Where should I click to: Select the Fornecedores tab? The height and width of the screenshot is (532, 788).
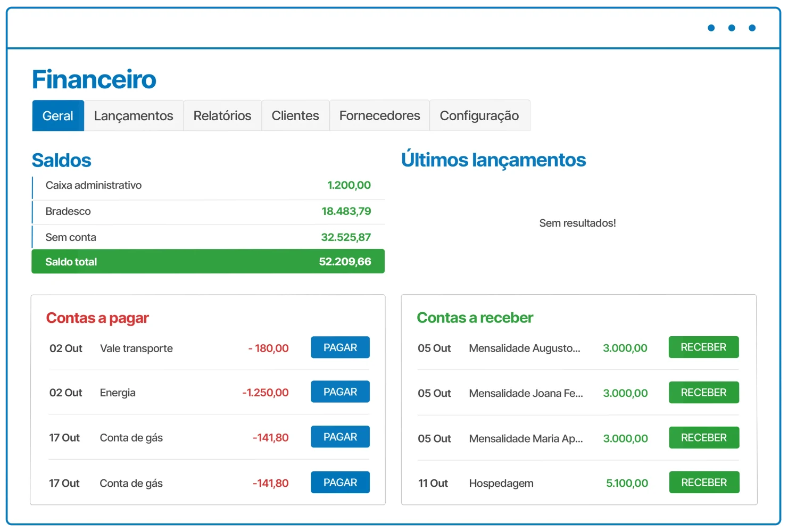pyautogui.click(x=380, y=115)
